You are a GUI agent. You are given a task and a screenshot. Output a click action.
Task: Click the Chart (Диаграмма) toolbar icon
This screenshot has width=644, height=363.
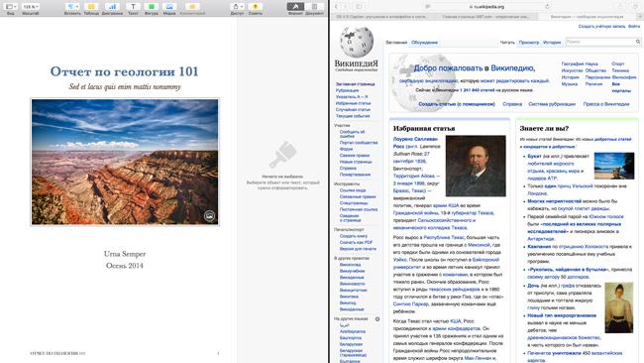coord(112,7)
